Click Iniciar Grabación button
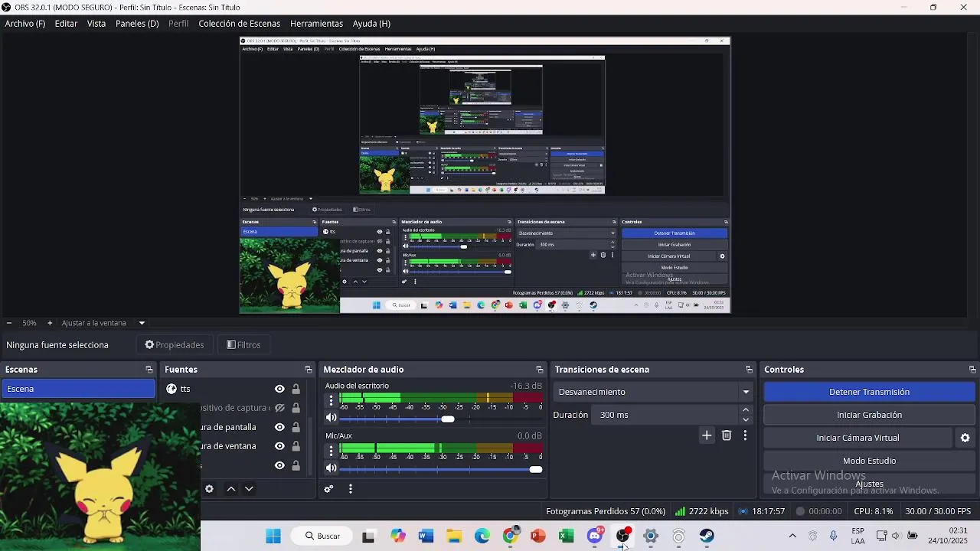Image resolution: width=980 pixels, height=551 pixels. [x=869, y=415]
